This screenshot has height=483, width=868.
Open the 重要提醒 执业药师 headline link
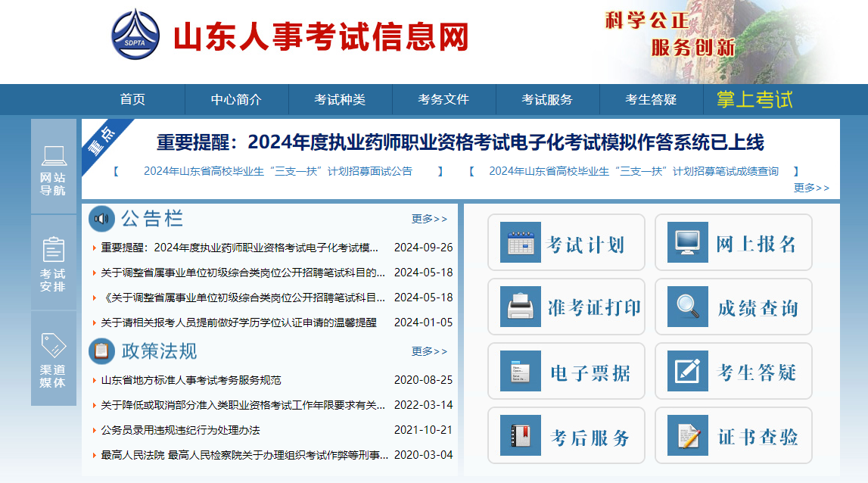click(x=460, y=142)
